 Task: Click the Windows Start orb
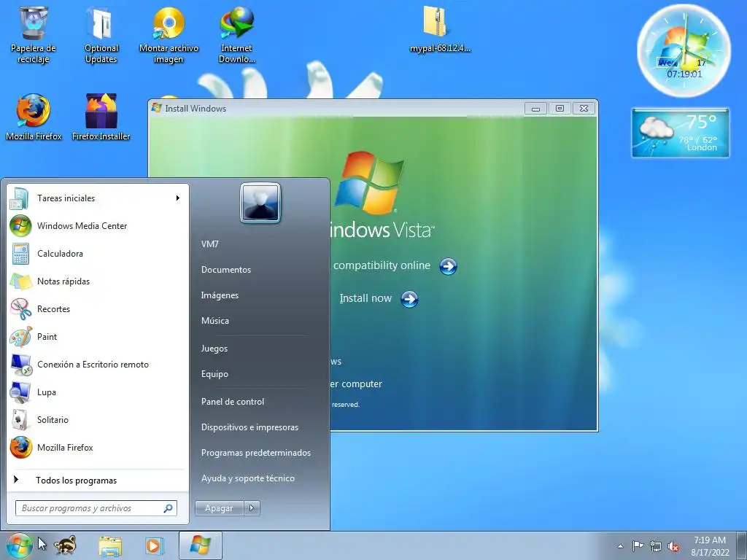pos(19,545)
